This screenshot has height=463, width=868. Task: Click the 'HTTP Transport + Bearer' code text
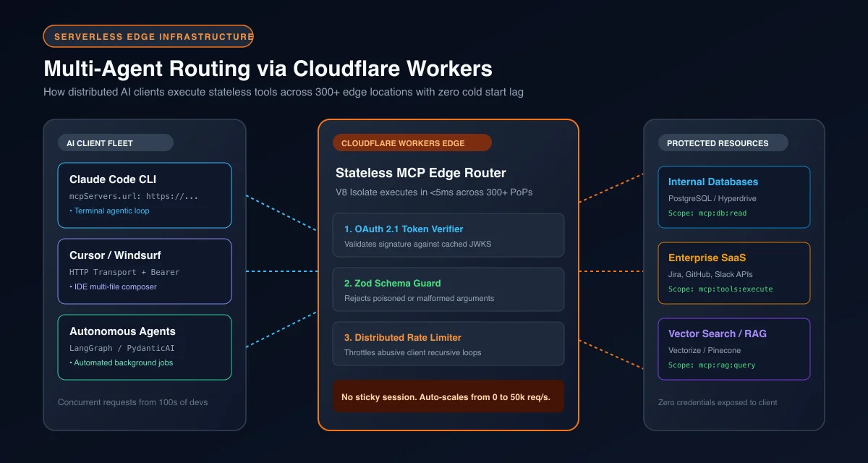tap(124, 272)
